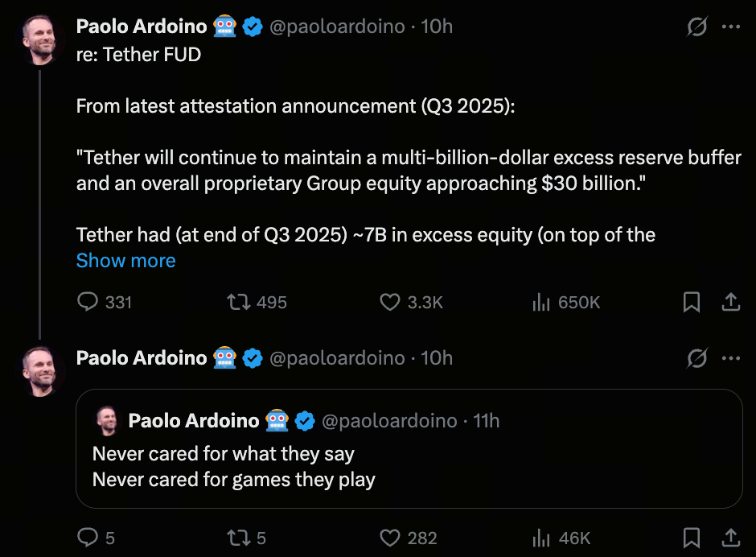The width and height of the screenshot is (756, 557).
Task: Open Grok icon on first tweet
Action: tap(696, 27)
